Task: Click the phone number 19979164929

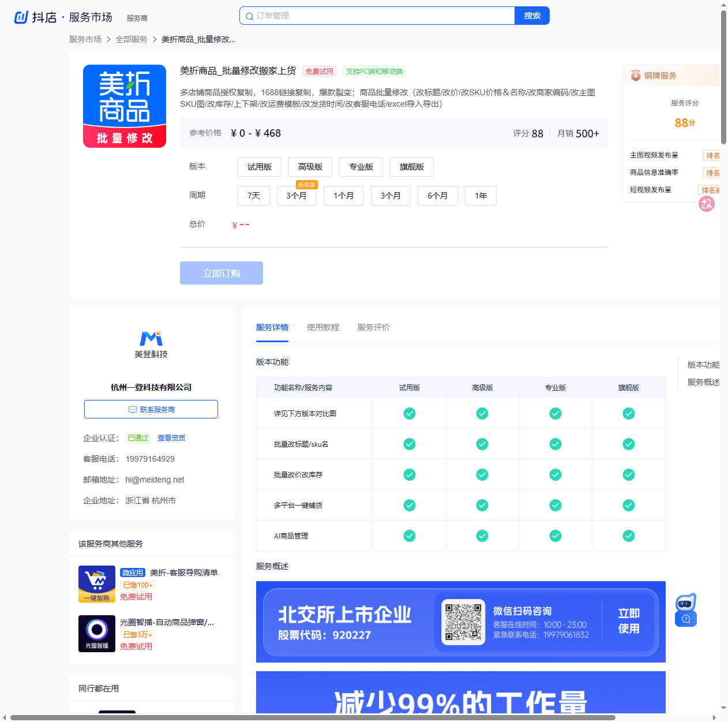Action: click(x=150, y=459)
